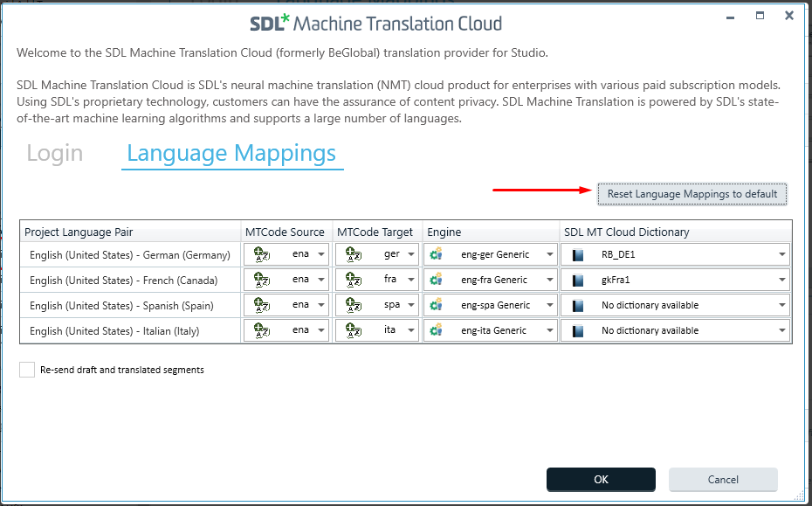812x506 pixels.
Task: Click dictionary book icon beside RB_DE1
Action: point(578,254)
